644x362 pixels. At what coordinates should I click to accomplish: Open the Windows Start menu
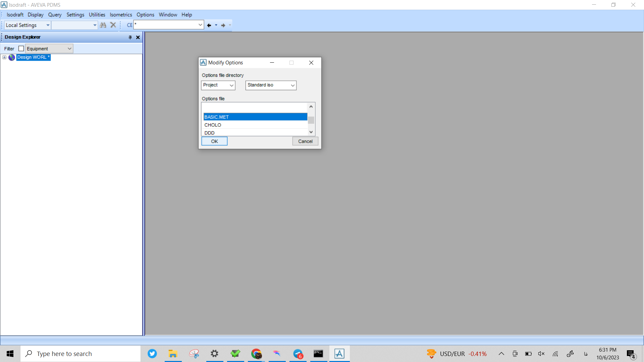pyautogui.click(x=10, y=354)
